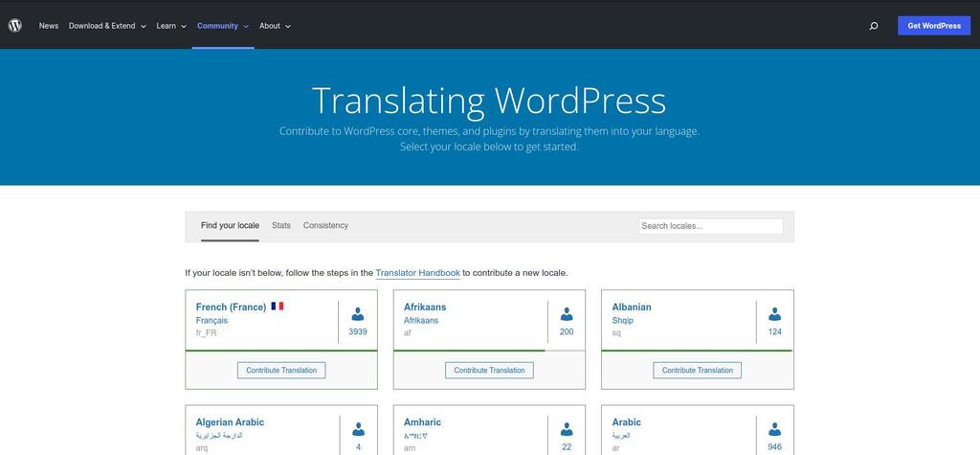Click the WordPress logo icon
Viewport: 980px width, 455px height.
tap(15, 26)
